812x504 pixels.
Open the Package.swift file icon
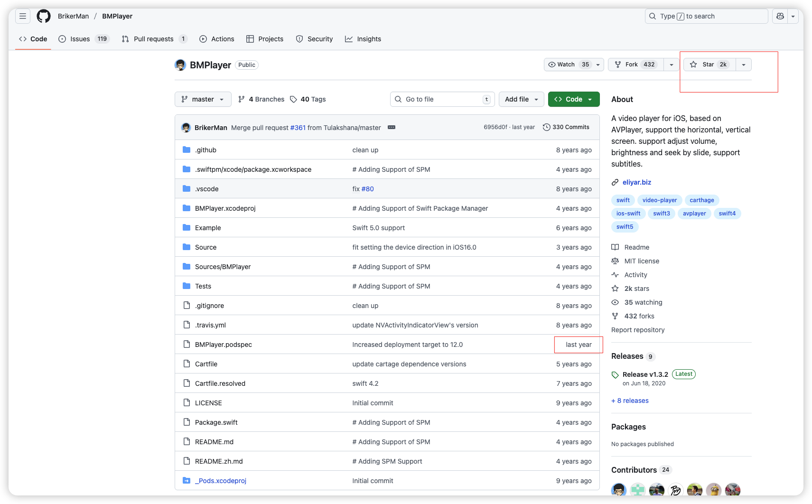click(187, 422)
